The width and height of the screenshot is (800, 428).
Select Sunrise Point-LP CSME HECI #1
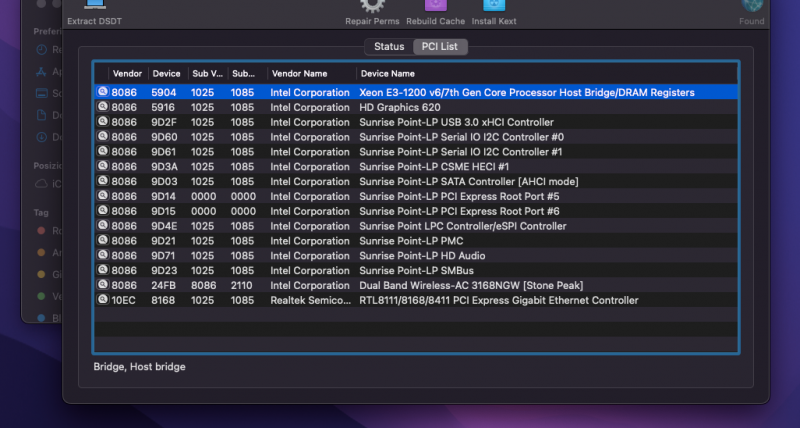[x=434, y=167]
